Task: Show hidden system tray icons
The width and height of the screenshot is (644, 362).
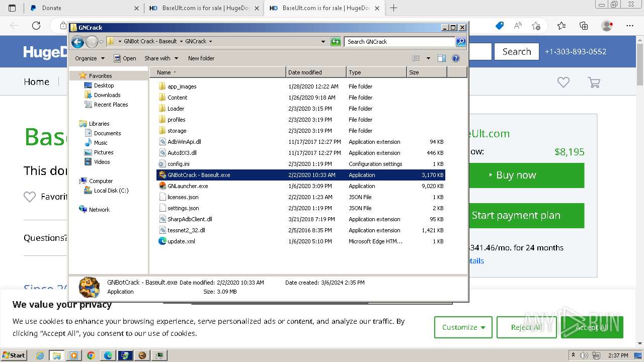Action: coord(573,355)
